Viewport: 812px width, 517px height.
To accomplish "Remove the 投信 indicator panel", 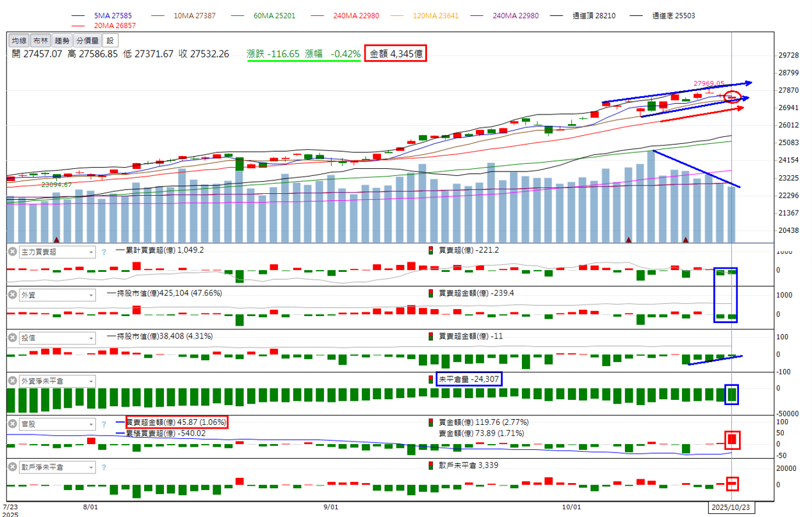I will (x=12, y=337).
